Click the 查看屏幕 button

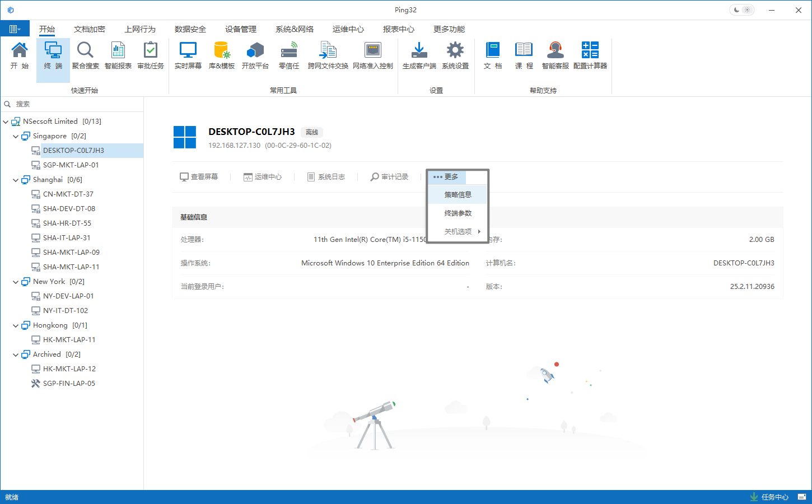pos(199,177)
